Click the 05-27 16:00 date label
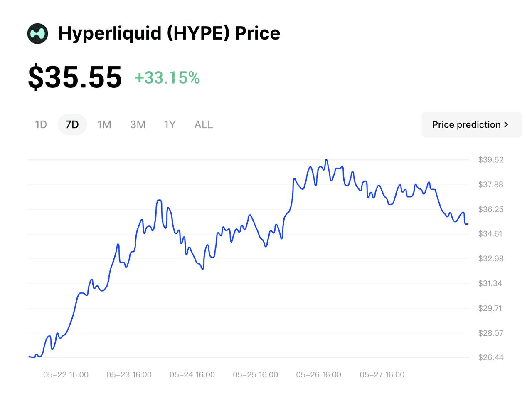Image resolution: width=532 pixels, height=394 pixels. click(382, 375)
